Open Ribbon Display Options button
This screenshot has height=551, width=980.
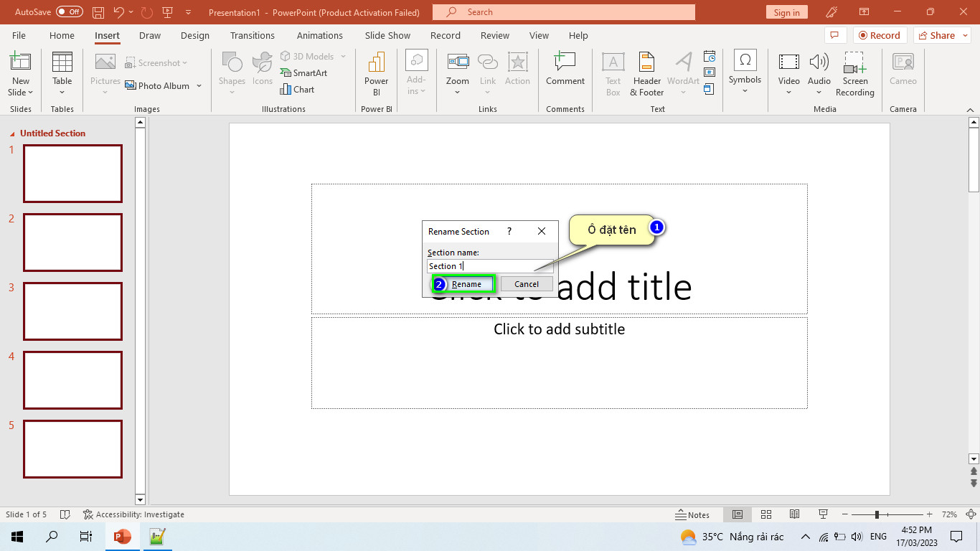click(x=864, y=12)
